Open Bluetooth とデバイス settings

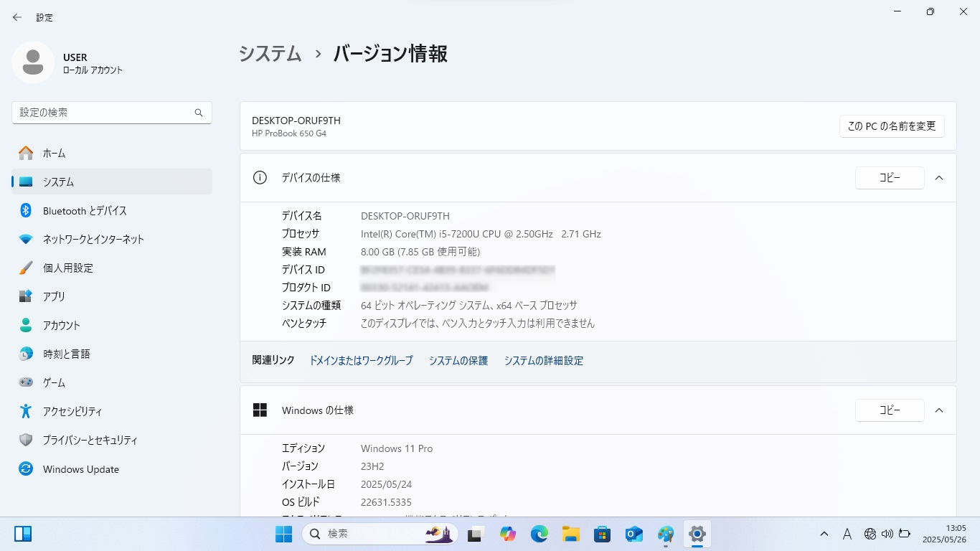pyautogui.click(x=112, y=210)
